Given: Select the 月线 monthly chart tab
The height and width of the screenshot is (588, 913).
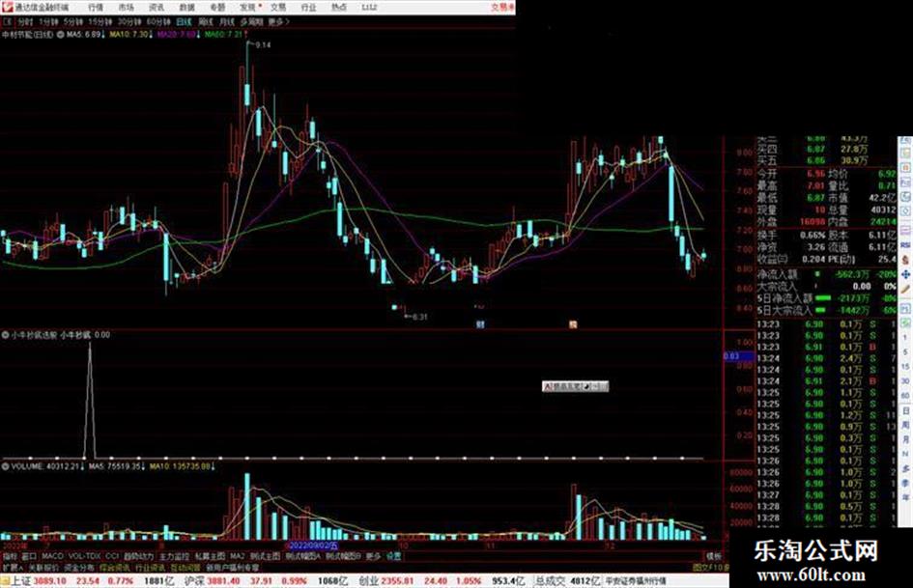Looking at the screenshot, I should 226,21.
